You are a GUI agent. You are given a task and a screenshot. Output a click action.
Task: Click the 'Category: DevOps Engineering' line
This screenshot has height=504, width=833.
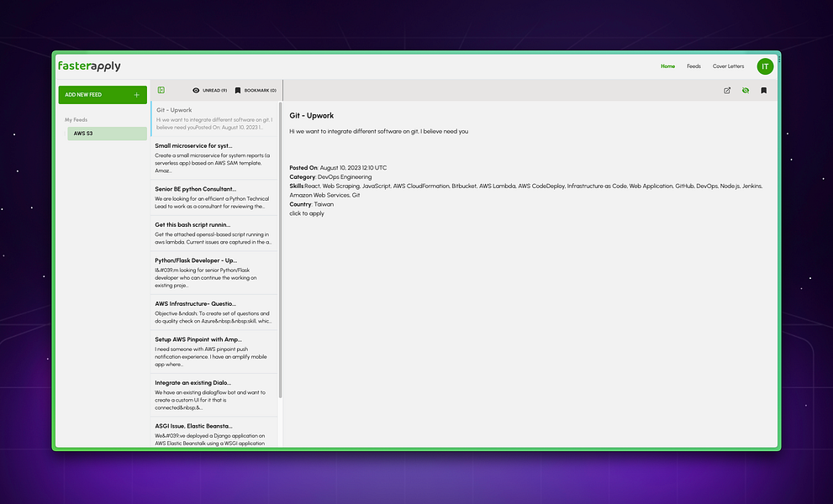330,177
